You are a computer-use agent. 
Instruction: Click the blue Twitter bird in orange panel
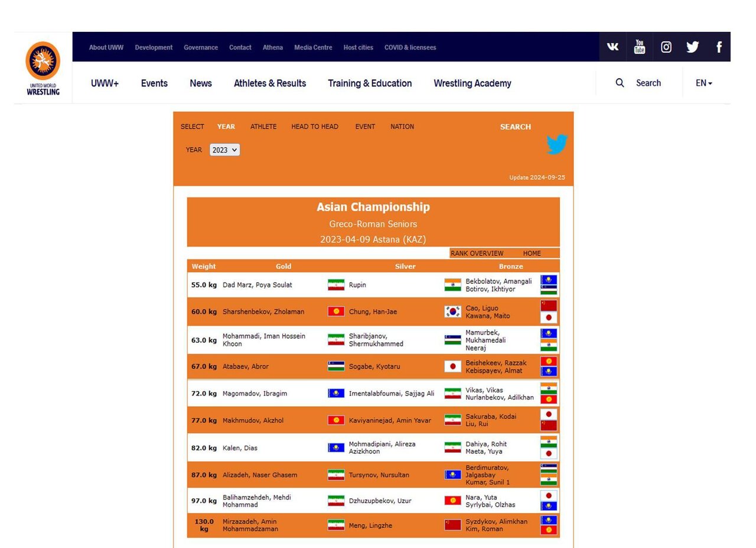(x=556, y=144)
